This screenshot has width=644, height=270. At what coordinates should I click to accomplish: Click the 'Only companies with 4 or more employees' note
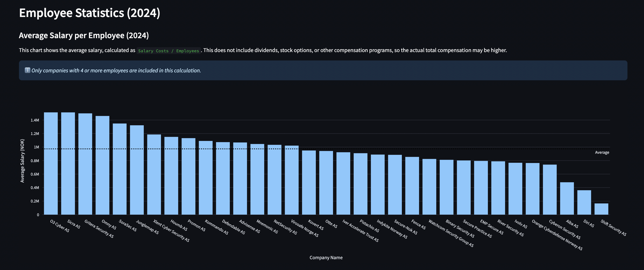116,71
